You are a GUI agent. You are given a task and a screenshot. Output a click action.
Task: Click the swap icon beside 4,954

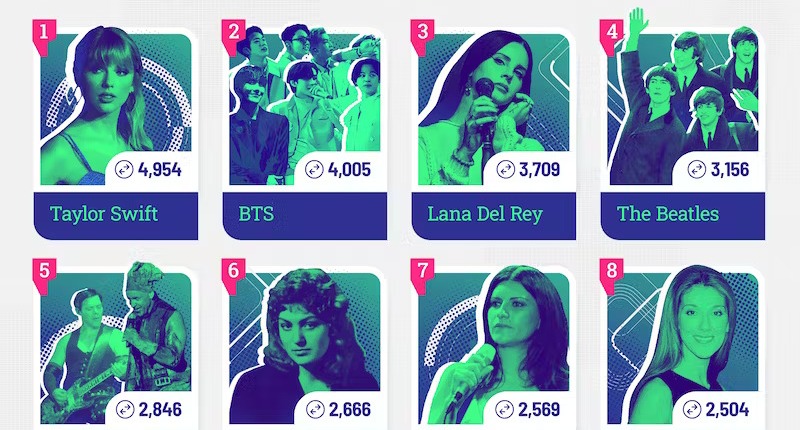point(126,169)
